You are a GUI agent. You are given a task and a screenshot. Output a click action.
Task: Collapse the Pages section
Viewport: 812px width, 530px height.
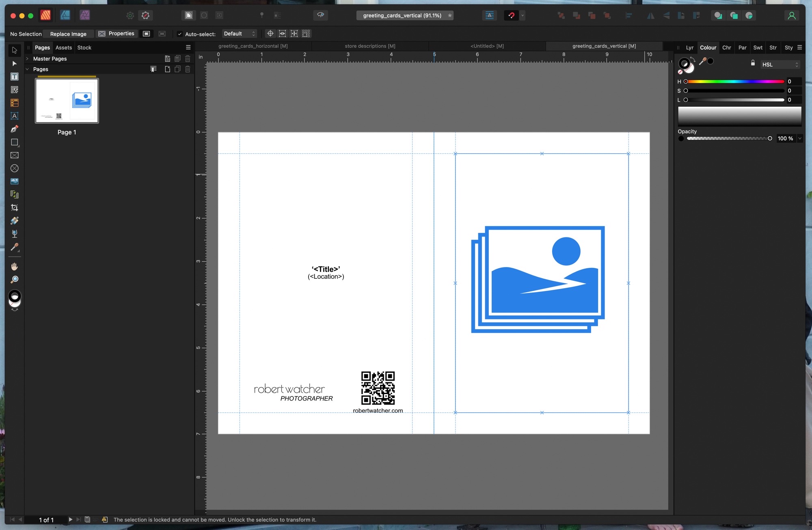pos(27,69)
